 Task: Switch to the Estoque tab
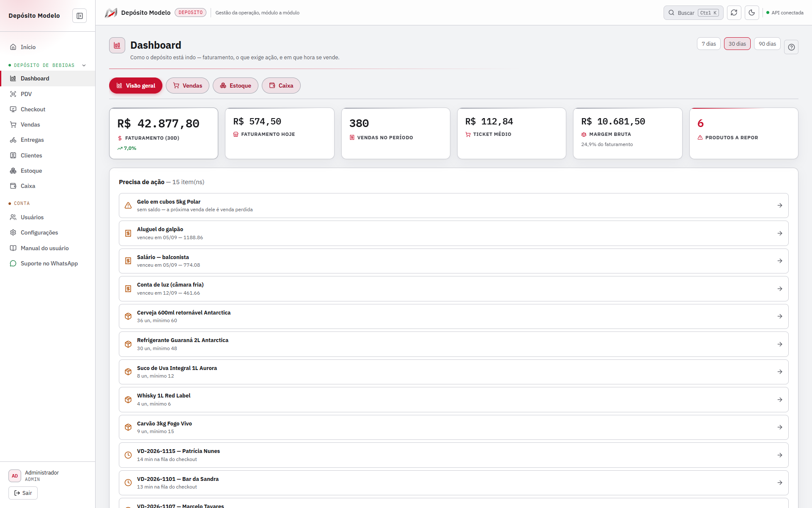(x=236, y=86)
